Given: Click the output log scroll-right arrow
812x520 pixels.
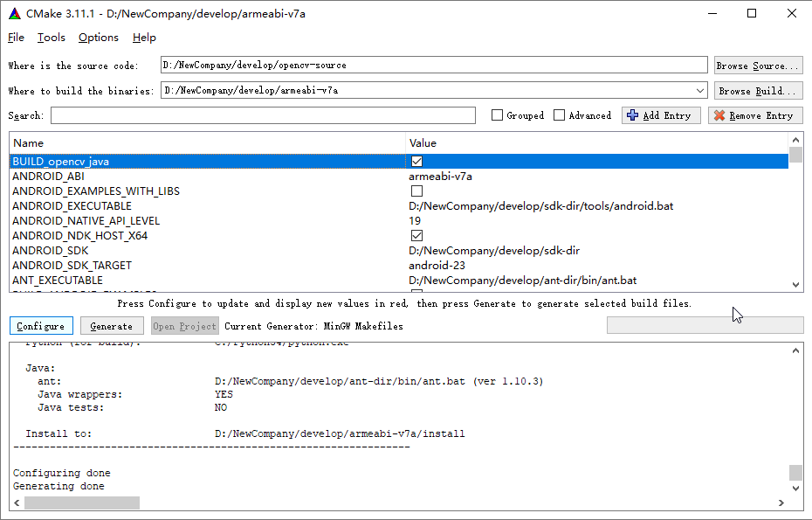Looking at the screenshot, I should pyautogui.click(x=781, y=503).
